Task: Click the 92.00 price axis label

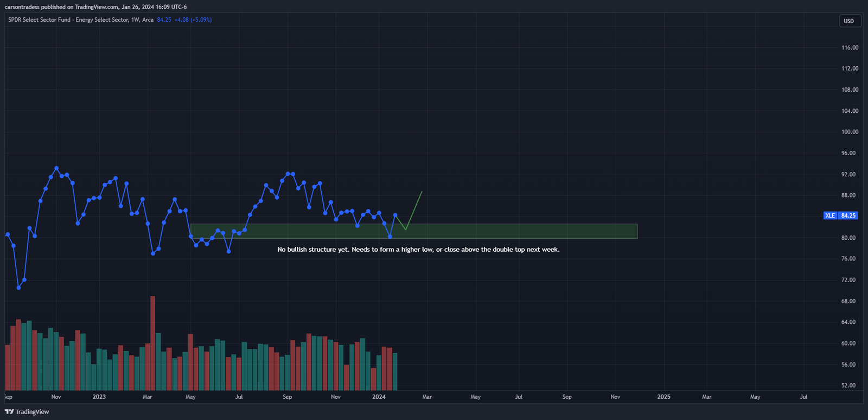Action: pos(848,174)
